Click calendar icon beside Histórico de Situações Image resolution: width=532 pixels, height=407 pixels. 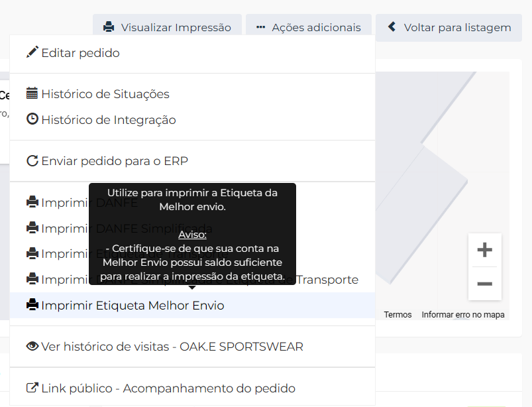(x=32, y=93)
